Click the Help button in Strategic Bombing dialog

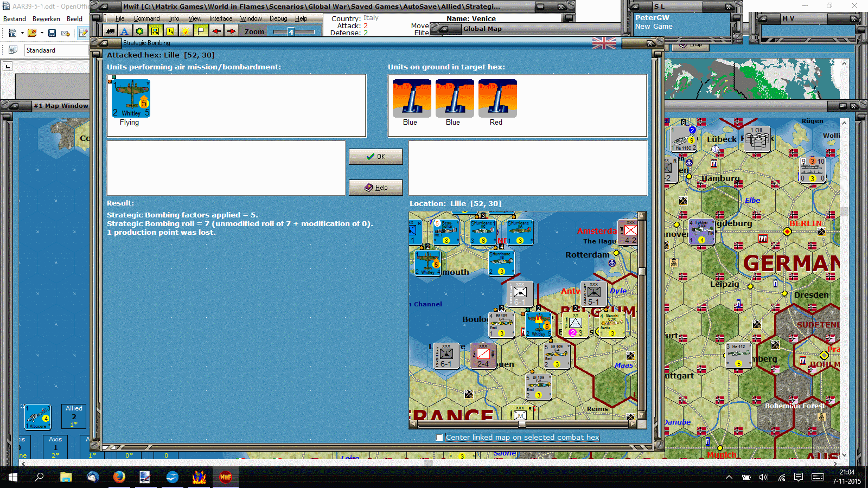click(376, 188)
